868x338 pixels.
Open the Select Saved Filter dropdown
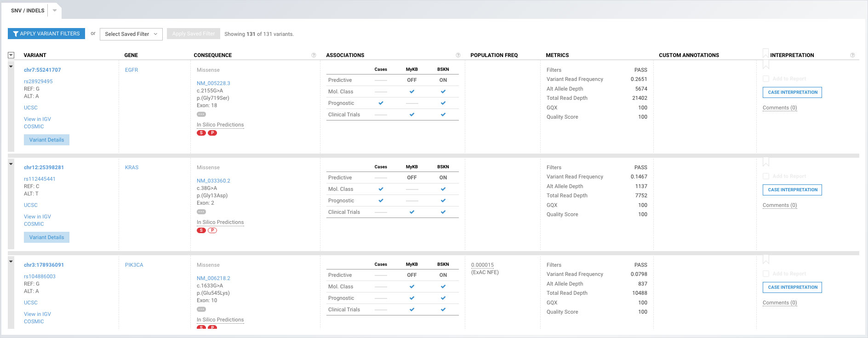click(x=131, y=34)
